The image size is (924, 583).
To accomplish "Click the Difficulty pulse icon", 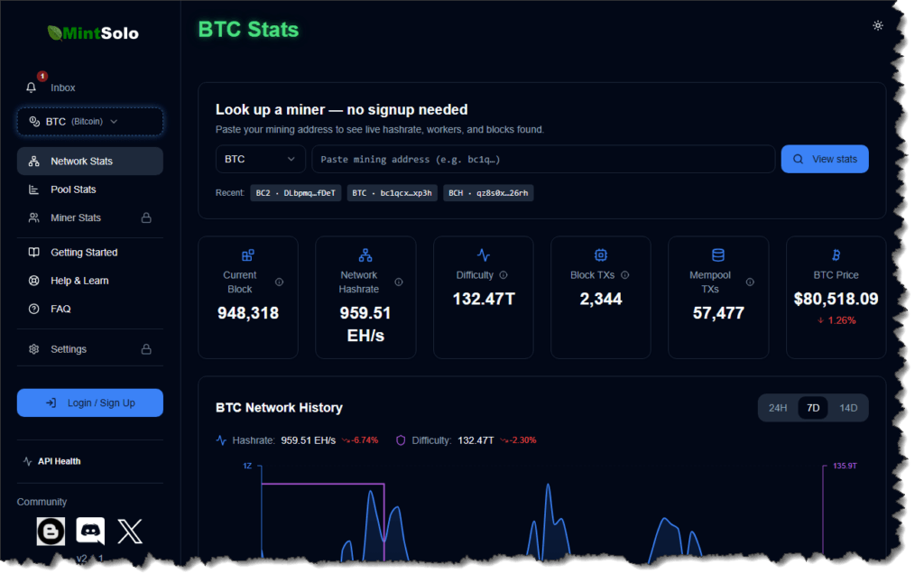I will click(484, 255).
